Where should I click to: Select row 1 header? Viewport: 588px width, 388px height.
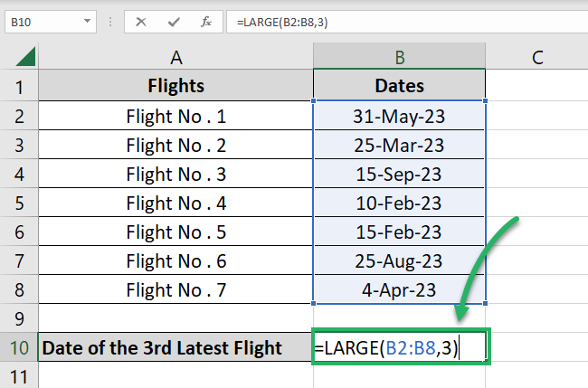(19, 87)
